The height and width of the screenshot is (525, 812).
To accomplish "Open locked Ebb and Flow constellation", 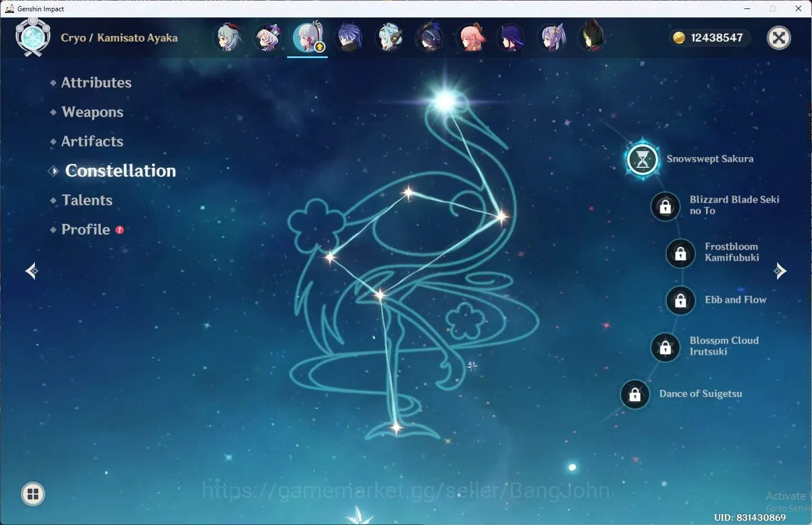I will click(681, 300).
